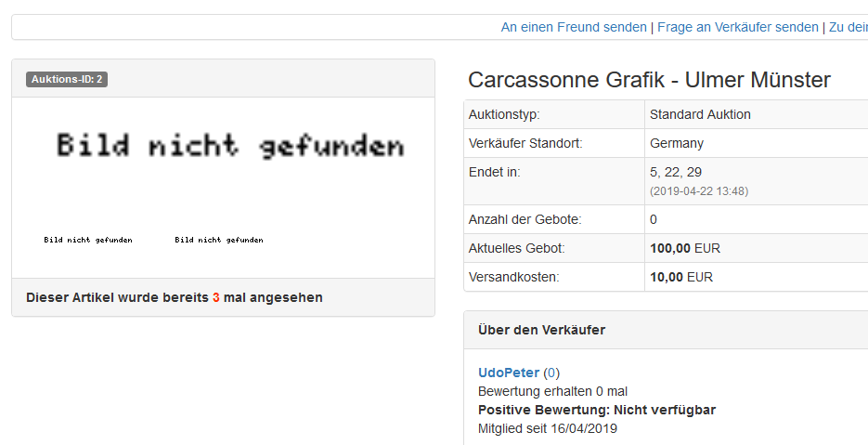
Task: Click the seller rating count (0)
Action: pyautogui.click(x=551, y=373)
